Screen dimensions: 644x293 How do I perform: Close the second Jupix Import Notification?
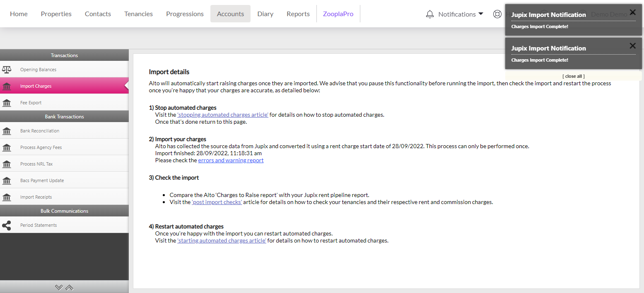tap(632, 46)
